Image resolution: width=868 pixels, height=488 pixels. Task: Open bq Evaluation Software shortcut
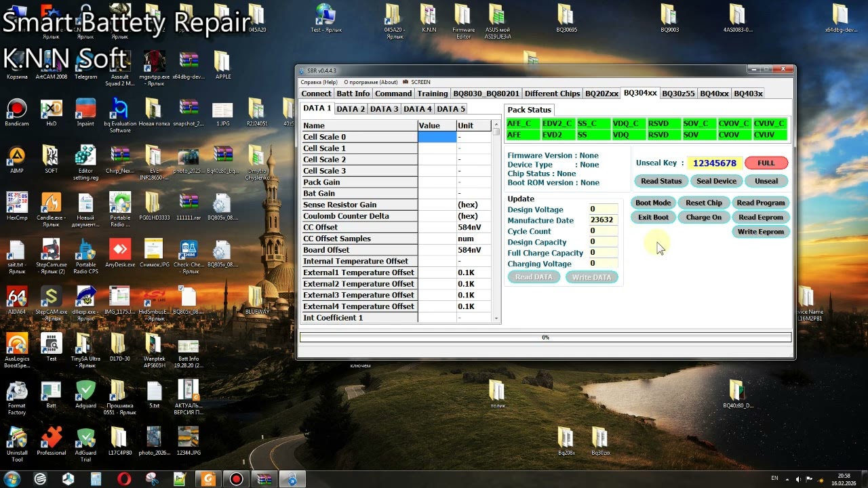pos(120,115)
